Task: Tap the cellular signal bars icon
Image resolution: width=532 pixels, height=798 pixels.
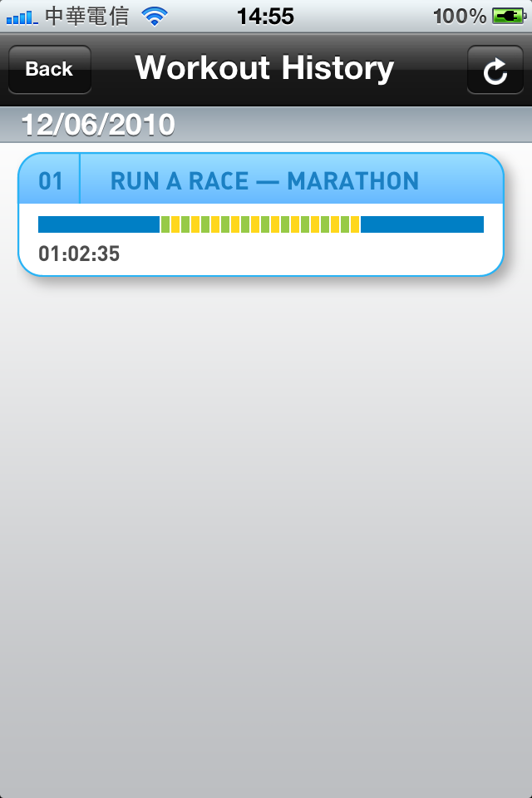Action: point(22,18)
